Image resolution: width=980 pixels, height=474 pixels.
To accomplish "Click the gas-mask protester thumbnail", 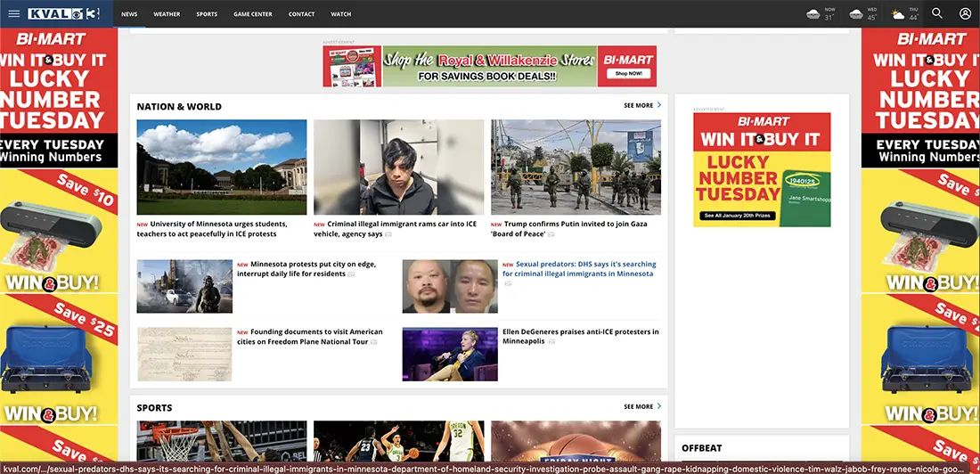I will pyautogui.click(x=184, y=286).
